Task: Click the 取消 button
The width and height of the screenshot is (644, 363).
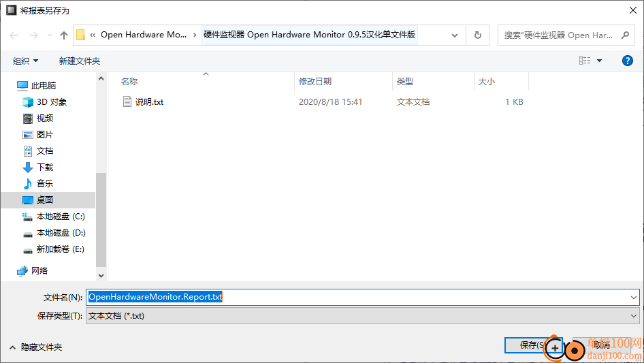Action: pyautogui.click(x=601, y=345)
